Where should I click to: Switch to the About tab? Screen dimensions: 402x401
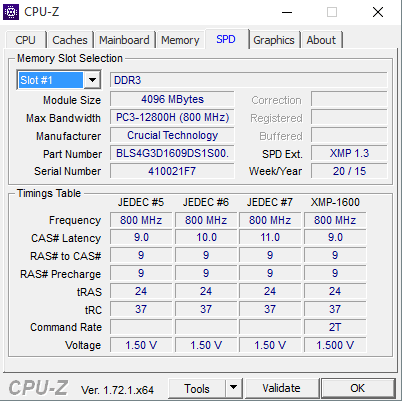[x=321, y=40]
